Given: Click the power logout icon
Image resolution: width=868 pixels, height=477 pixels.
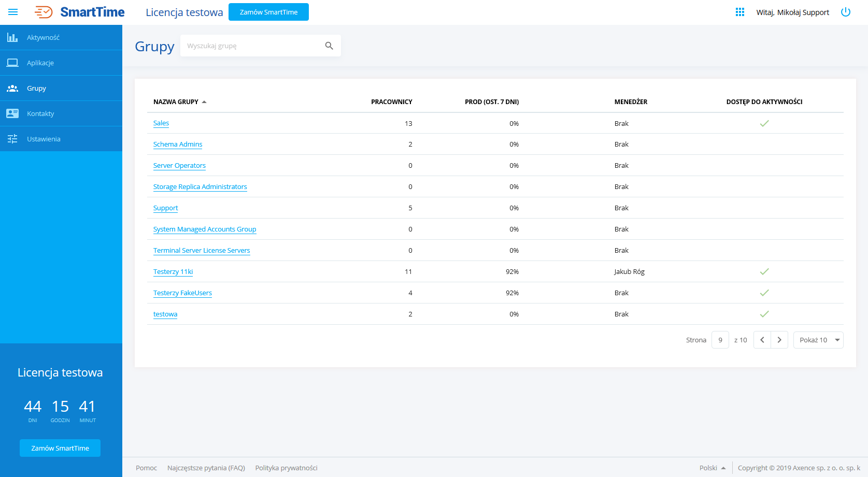Looking at the screenshot, I should point(845,12).
